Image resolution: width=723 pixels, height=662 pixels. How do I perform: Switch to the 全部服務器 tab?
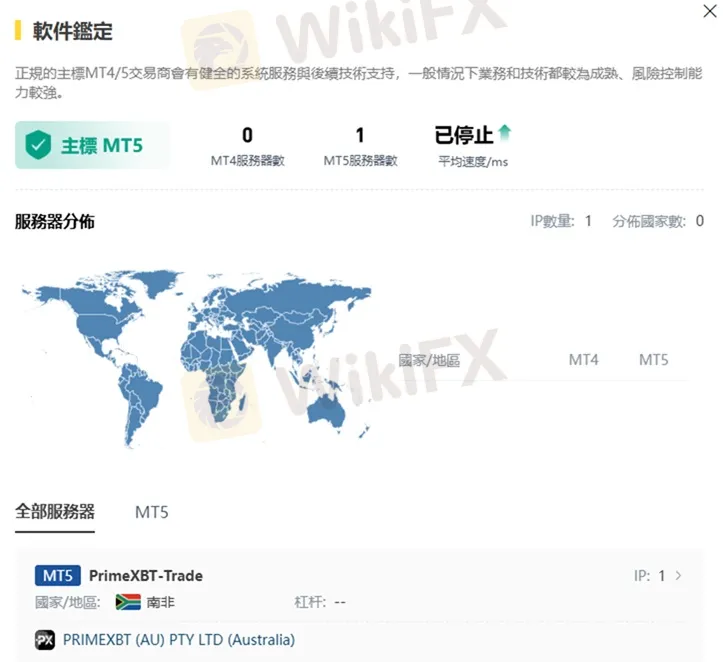tap(55, 511)
